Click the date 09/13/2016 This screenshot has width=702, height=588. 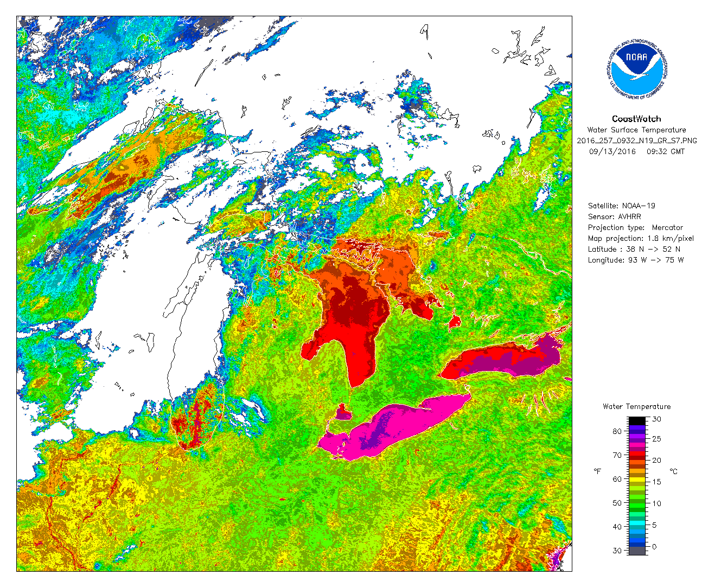(x=612, y=151)
